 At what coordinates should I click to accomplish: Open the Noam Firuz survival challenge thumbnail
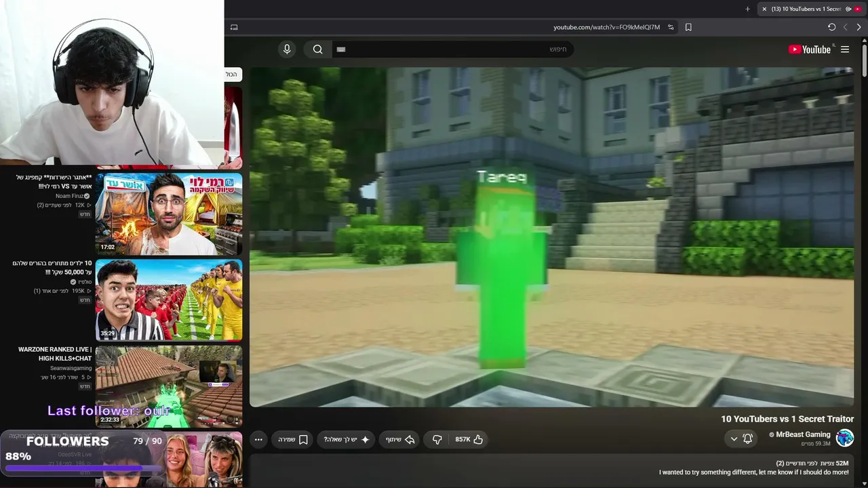coord(169,213)
